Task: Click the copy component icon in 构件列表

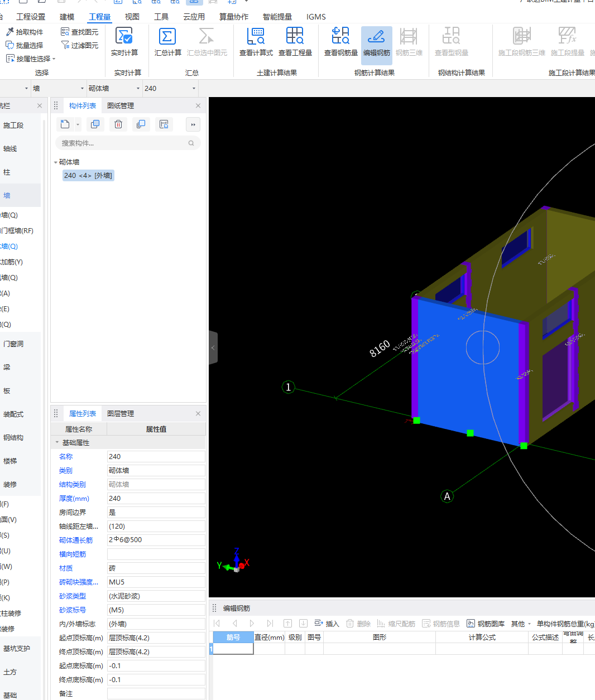Action: pyautogui.click(x=95, y=124)
